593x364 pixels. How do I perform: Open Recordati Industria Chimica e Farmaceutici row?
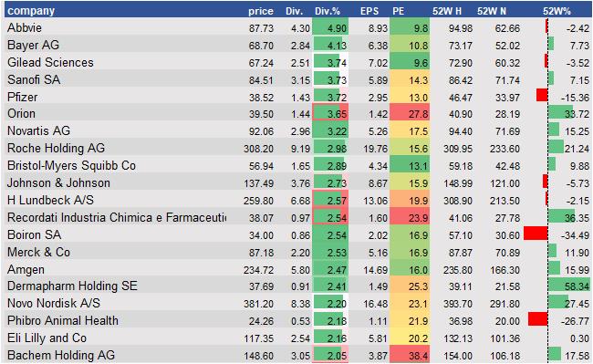[x=298, y=217]
